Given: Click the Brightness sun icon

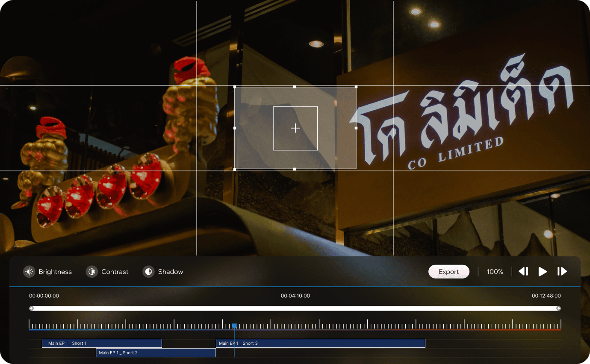Looking at the screenshot, I should tap(29, 272).
